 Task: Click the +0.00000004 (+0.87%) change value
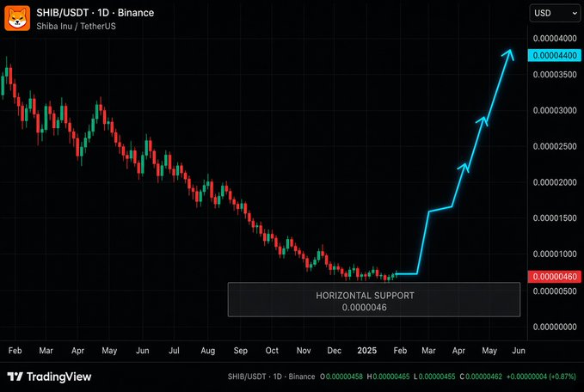click(541, 377)
